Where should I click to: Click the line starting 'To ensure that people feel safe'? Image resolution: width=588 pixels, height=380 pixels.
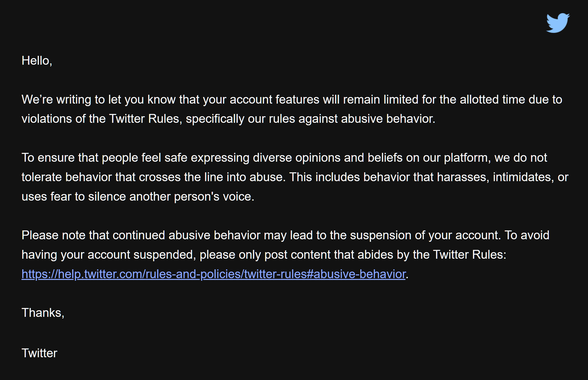click(x=284, y=158)
